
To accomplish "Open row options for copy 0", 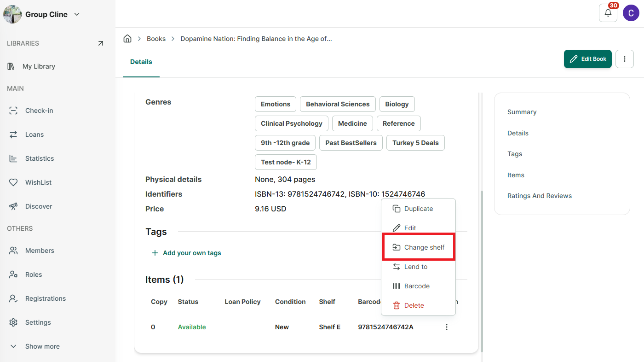I will click(446, 327).
